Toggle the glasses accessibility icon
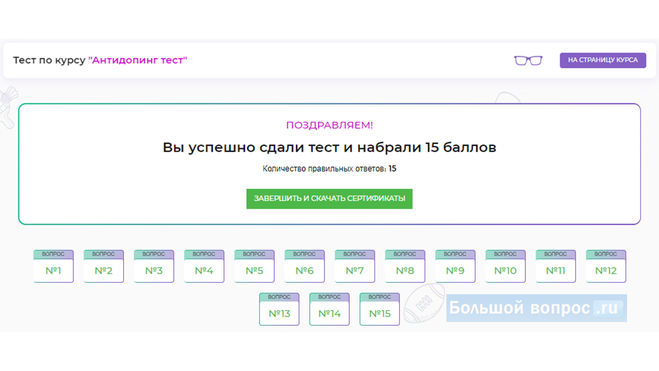This screenshot has height=371, width=659. [528, 61]
